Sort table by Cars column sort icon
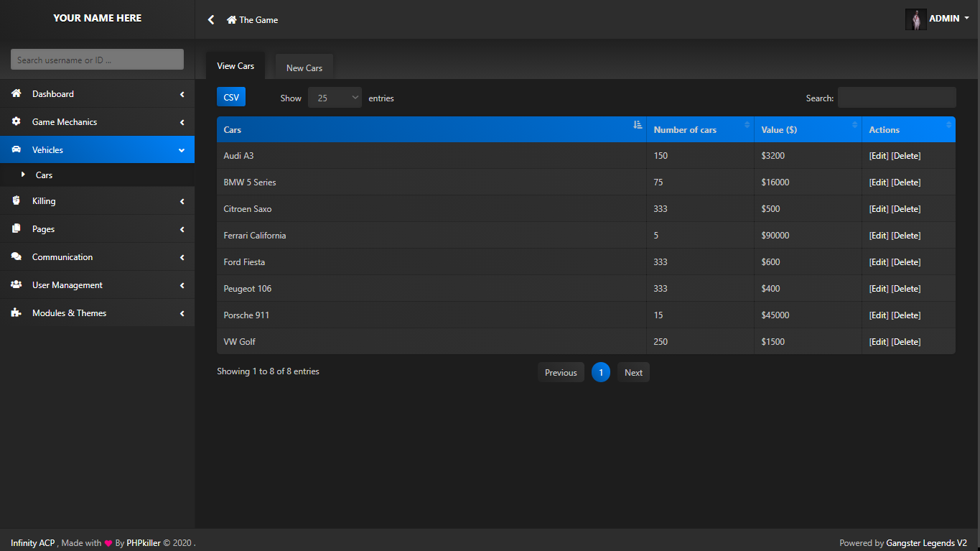The image size is (980, 551). [638, 125]
